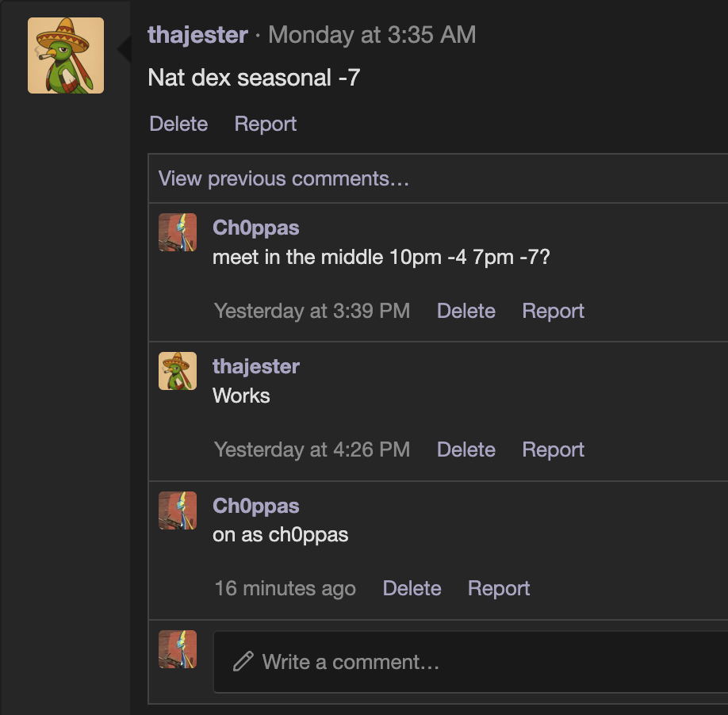This screenshot has height=715, width=728.
Task: Open thajester's large sombrero bird avatar
Action: pyautogui.click(x=66, y=55)
